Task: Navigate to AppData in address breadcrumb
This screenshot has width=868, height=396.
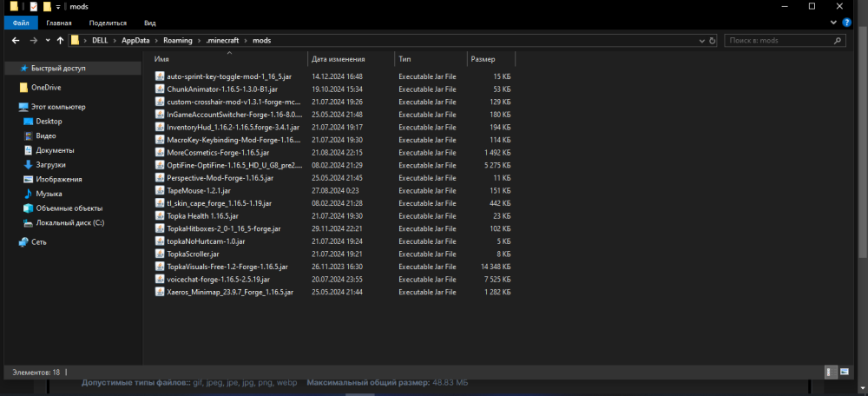Action: [x=136, y=41]
